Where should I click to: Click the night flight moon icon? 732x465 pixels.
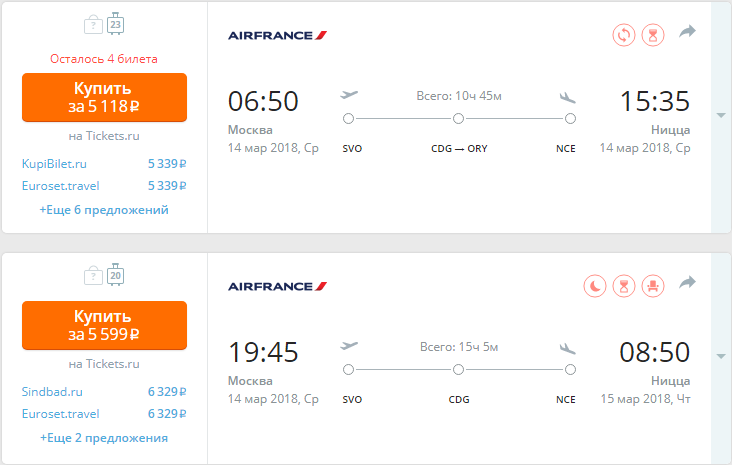point(595,286)
